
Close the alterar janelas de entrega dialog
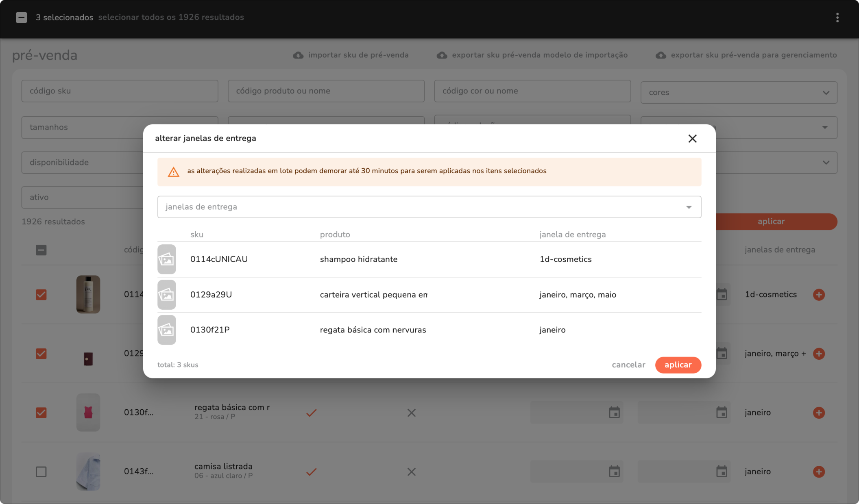pyautogui.click(x=692, y=139)
